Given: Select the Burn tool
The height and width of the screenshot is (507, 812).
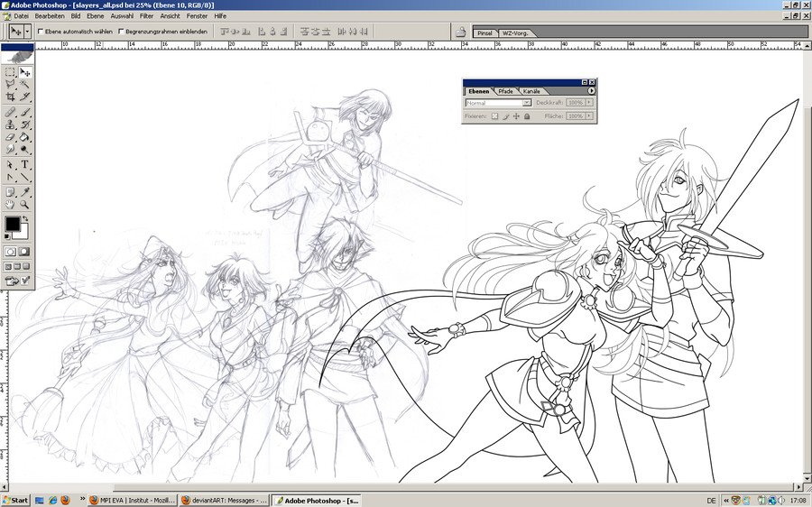Looking at the screenshot, I should [x=24, y=150].
